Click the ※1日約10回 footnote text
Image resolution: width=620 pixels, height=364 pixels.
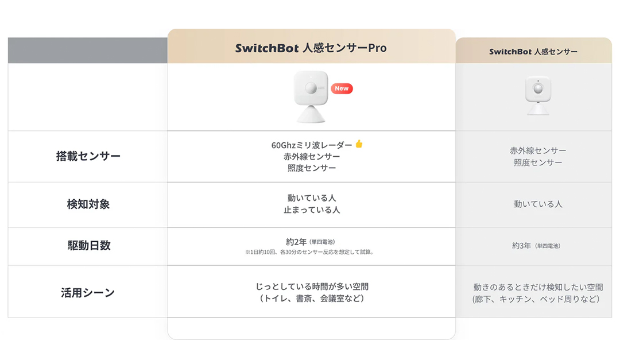[309, 252]
